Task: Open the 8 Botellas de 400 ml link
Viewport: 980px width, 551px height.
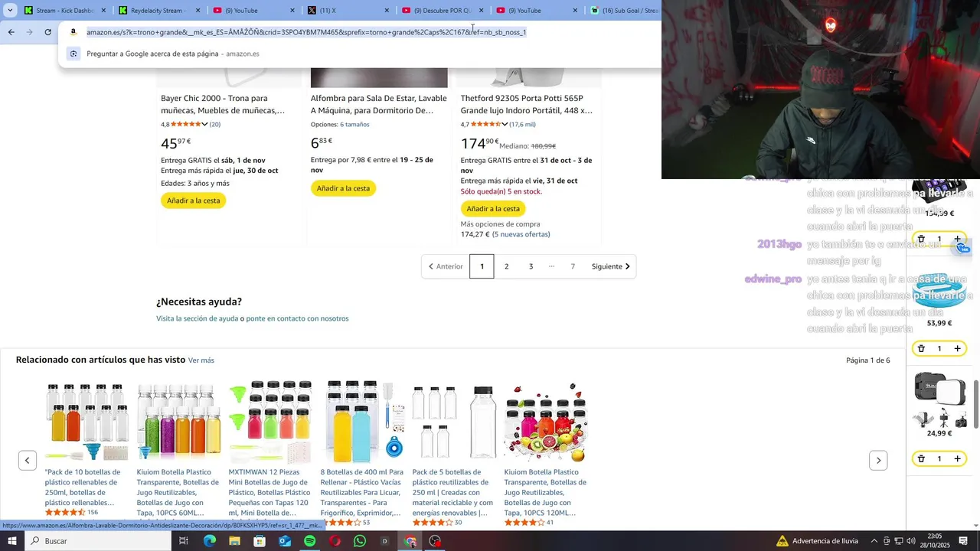Action: pos(361,492)
